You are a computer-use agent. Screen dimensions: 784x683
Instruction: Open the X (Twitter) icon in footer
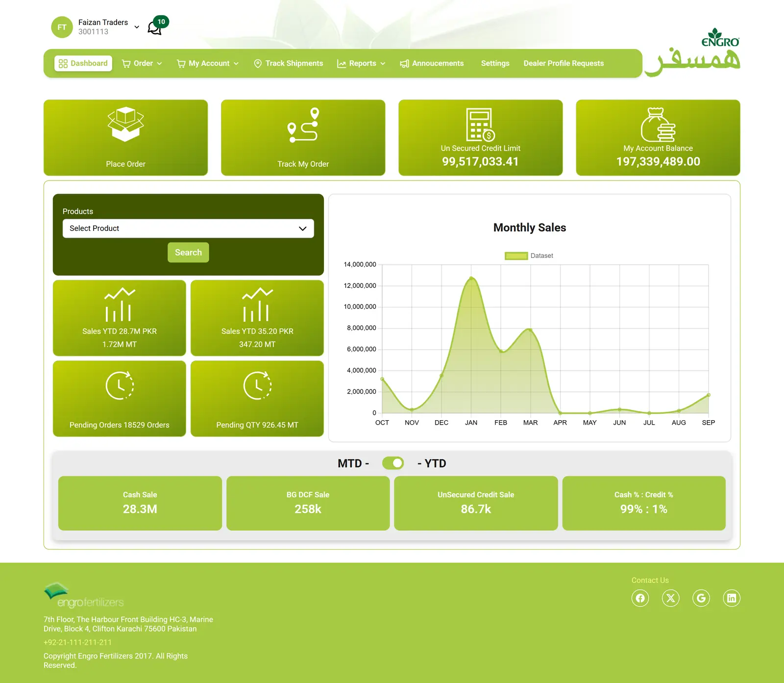pos(671,598)
